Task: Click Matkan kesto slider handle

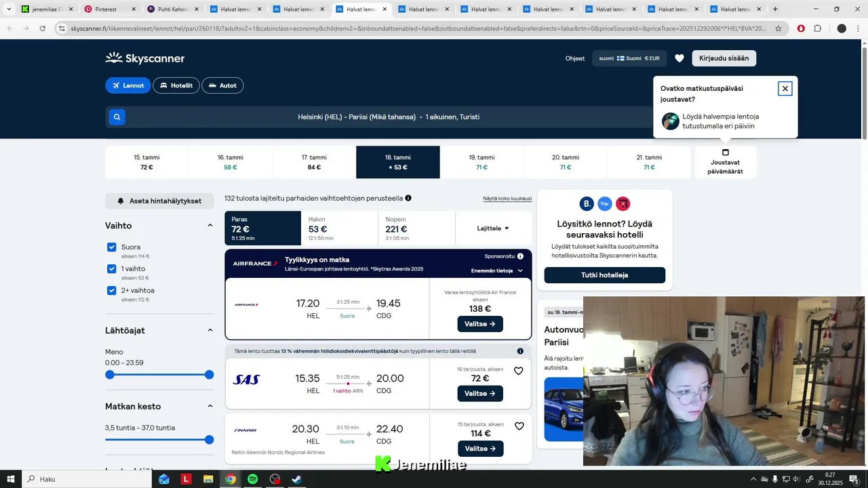Action: tap(209, 440)
